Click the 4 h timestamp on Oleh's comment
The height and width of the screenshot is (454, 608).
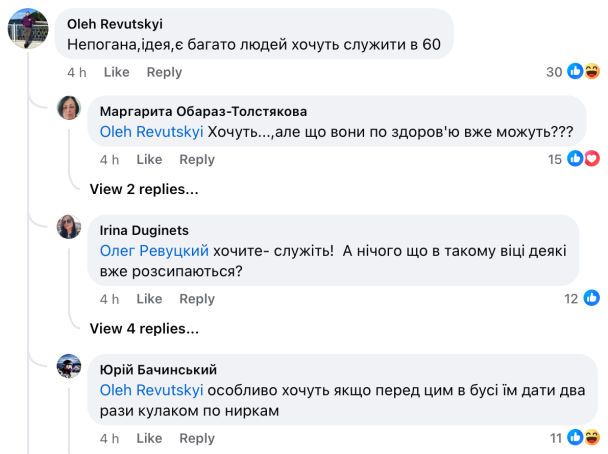click(x=78, y=72)
